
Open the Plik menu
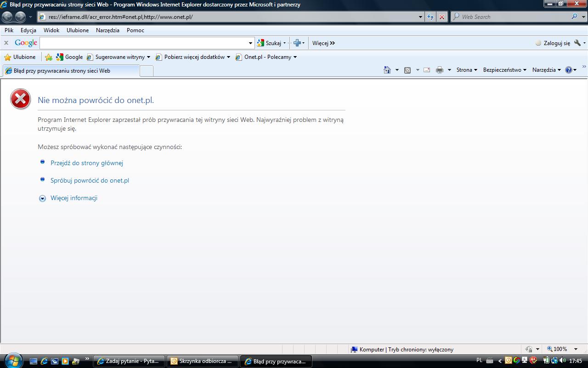click(9, 30)
